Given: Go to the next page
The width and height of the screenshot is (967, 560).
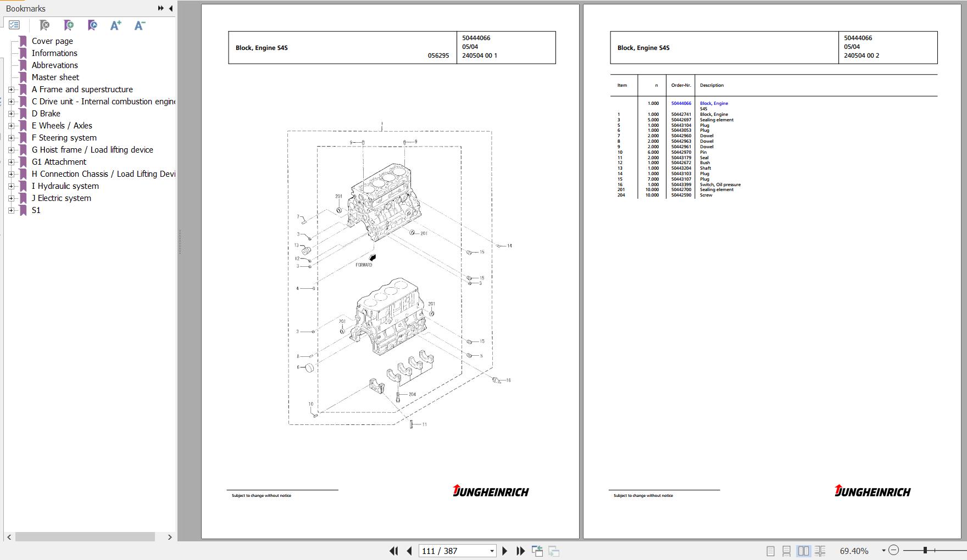Looking at the screenshot, I should tap(504, 551).
